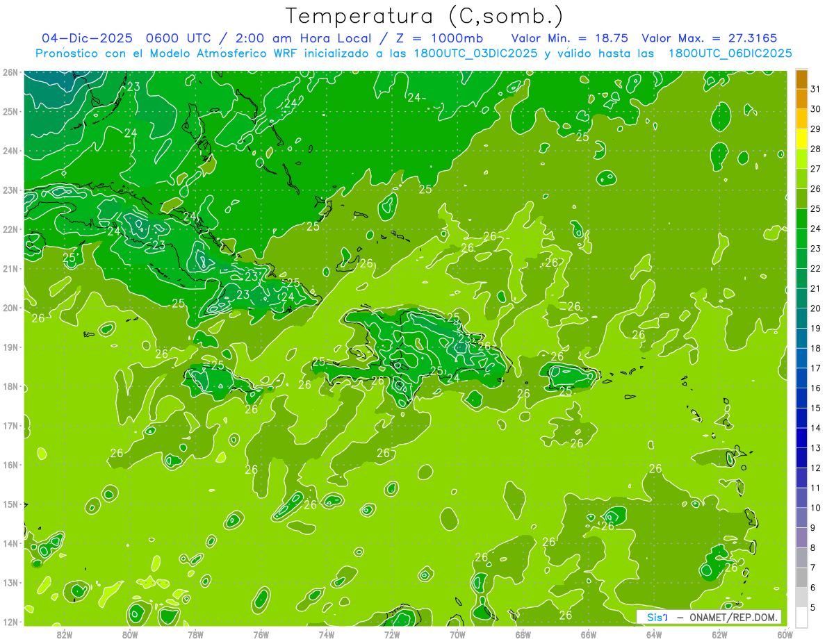Click the colorbar scale value 28
This screenshot has height=644, width=834.
click(816, 149)
